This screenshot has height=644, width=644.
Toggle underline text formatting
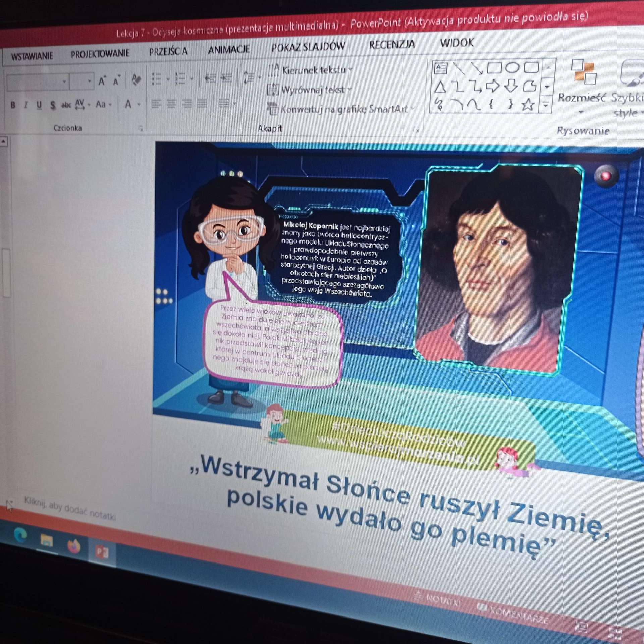[x=39, y=105]
